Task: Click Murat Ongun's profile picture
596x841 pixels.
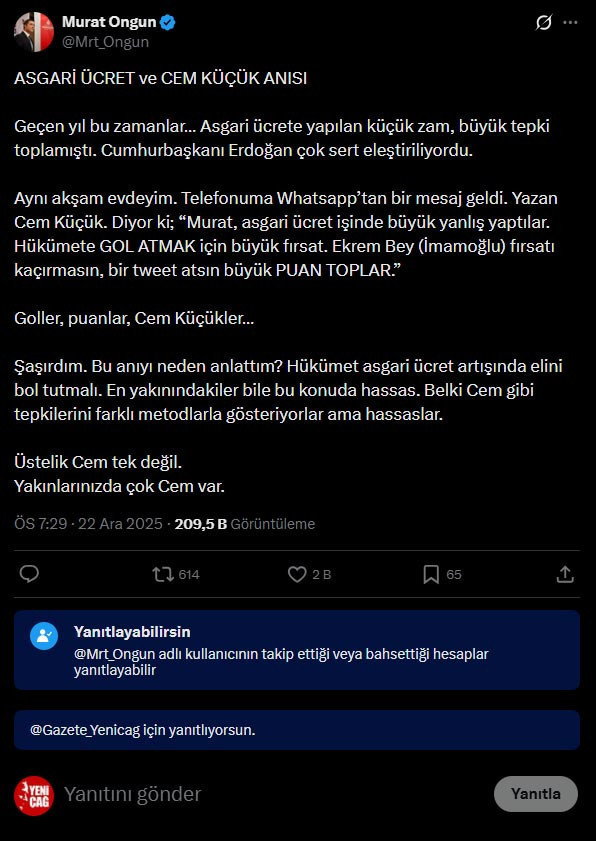Action: click(35, 32)
